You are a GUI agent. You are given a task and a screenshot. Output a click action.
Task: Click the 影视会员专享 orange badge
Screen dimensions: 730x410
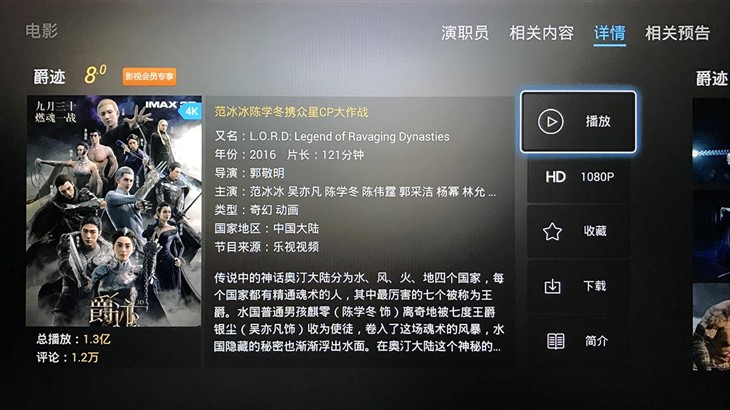[x=149, y=76]
